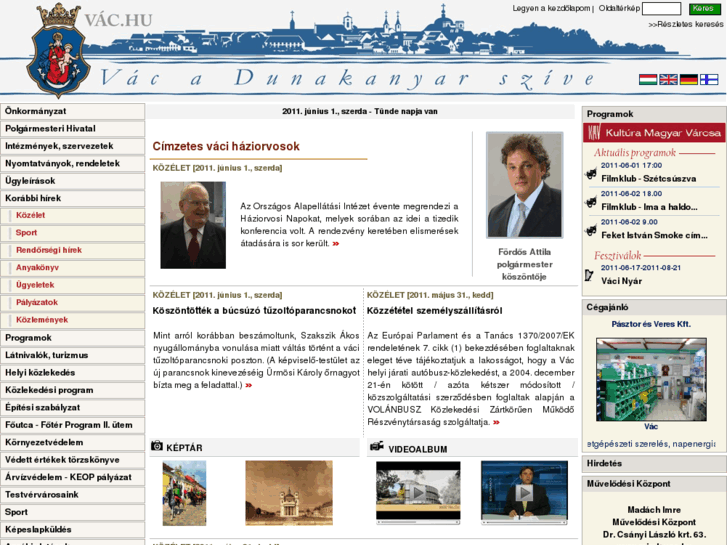Collapse the Korábbi hírek menu section
727x545 pixels.
click(x=72, y=199)
